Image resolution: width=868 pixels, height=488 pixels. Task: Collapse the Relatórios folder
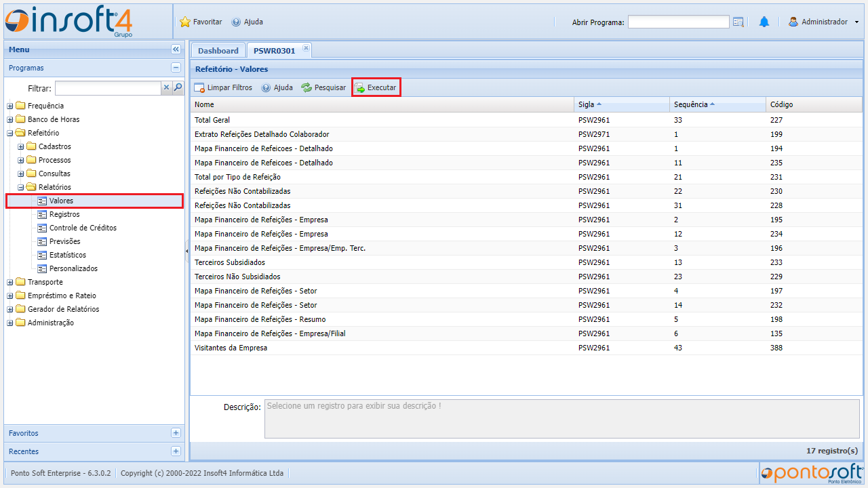click(21, 187)
